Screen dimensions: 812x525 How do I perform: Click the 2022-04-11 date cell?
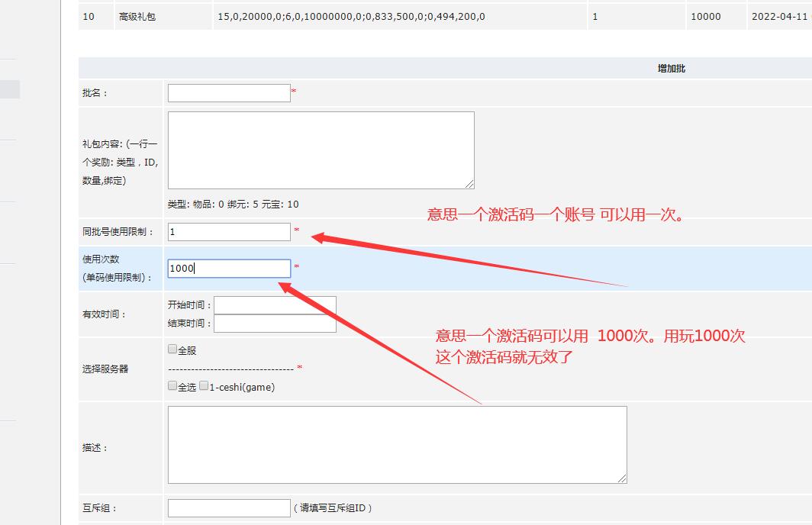(778, 16)
